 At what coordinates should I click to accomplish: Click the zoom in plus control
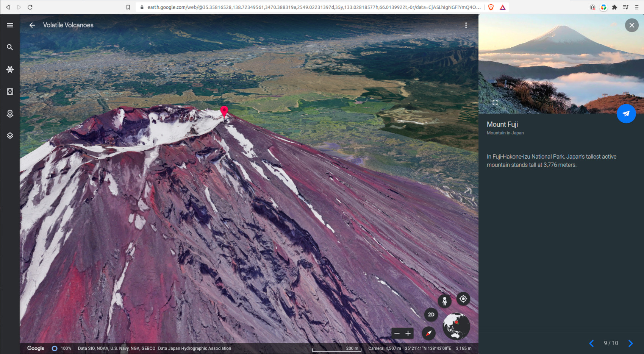coord(408,333)
